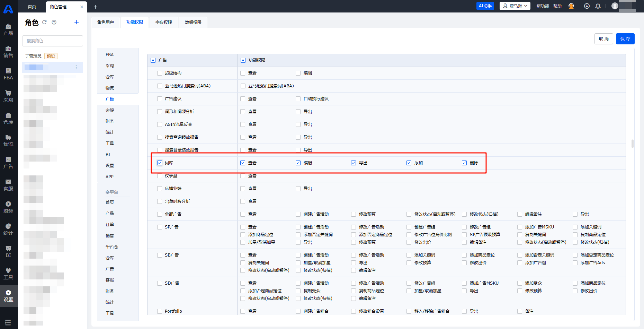Viewport: 644px width, 329px height.
Task: Uncheck the 词库 row checkbox
Action: (x=160, y=163)
